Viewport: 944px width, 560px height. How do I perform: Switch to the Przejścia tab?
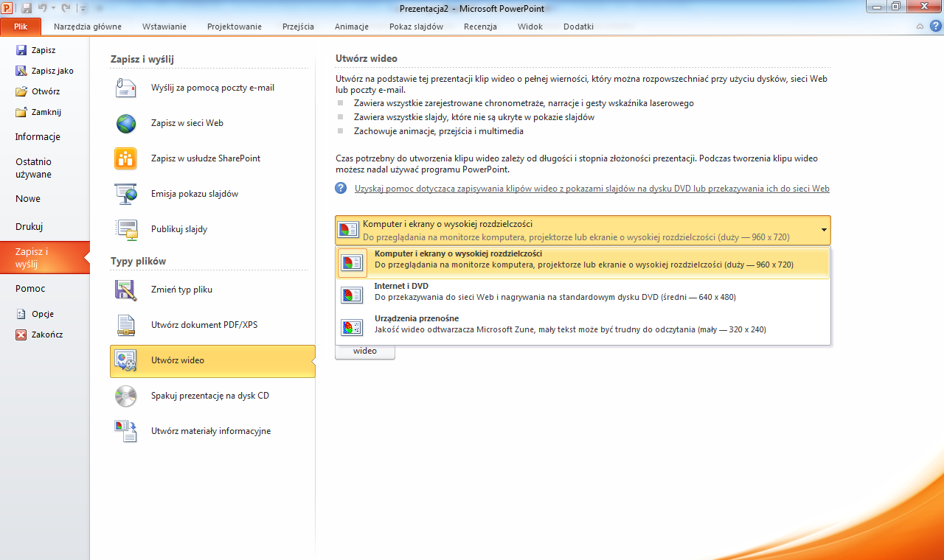click(298, 27)
